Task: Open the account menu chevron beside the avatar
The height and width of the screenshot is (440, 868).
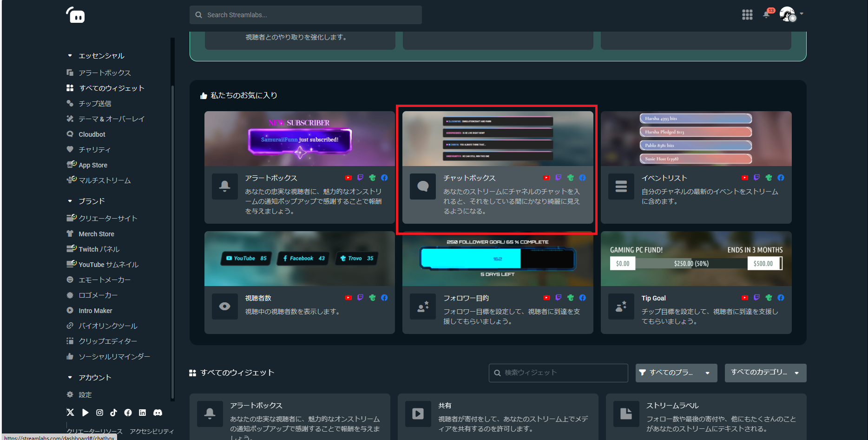Action: [802, 14]
